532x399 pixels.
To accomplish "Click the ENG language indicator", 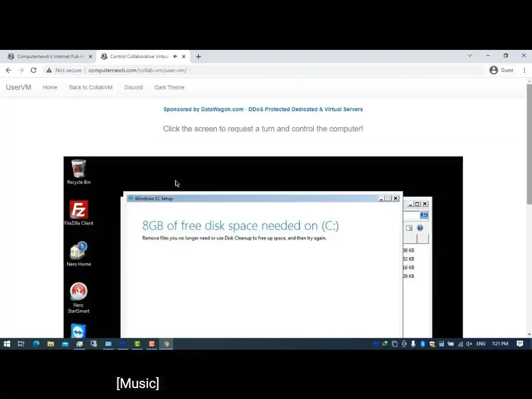I will [481, 344].
